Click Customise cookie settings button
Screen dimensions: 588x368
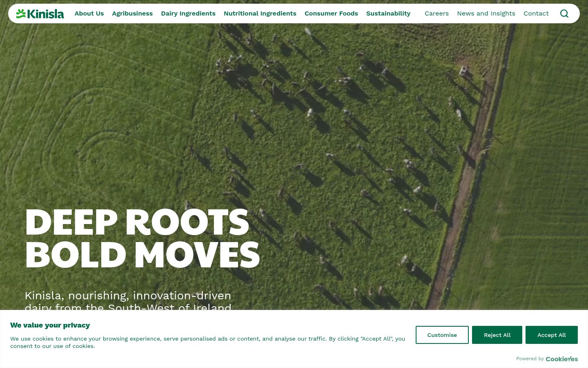[x=442, y=335]
